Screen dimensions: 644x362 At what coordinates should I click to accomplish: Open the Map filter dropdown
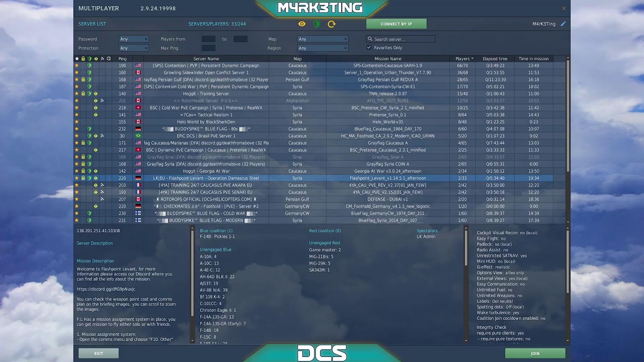(x=323, y=39)
